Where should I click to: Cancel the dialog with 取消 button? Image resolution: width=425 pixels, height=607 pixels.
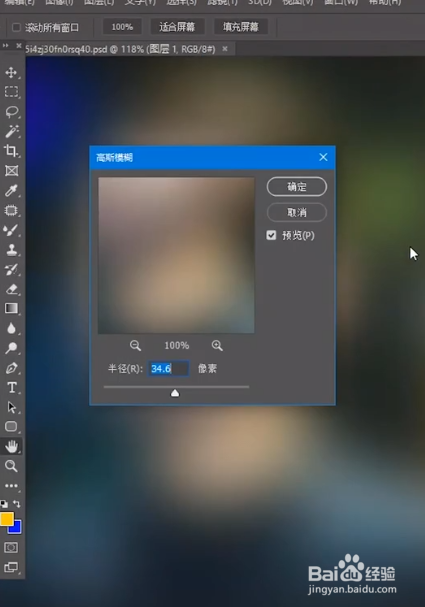297,212
